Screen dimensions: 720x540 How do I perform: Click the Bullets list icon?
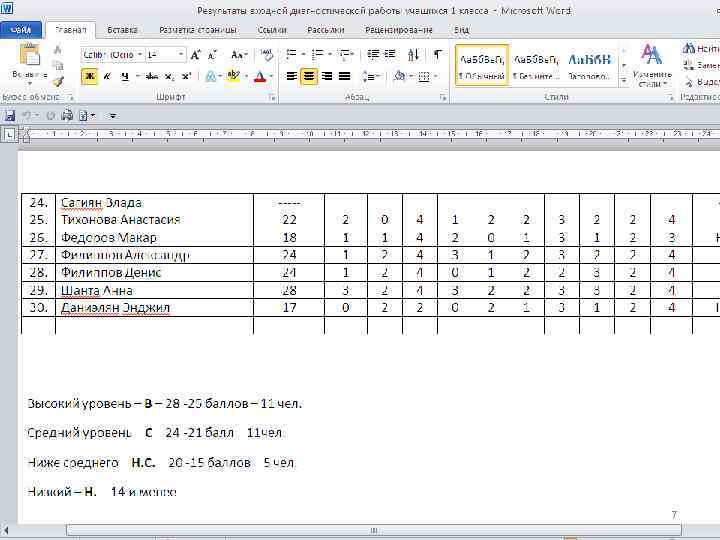click(291, 55)
